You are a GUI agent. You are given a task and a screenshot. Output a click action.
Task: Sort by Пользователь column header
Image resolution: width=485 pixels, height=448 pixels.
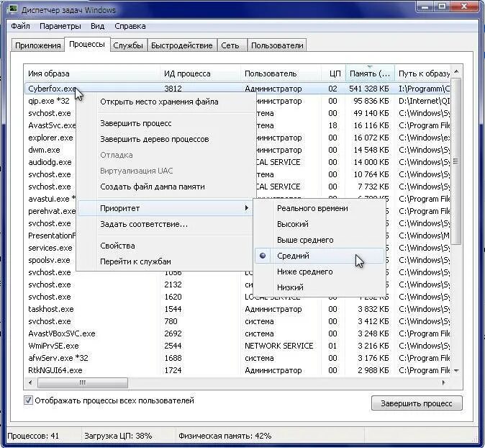point(281,73)
